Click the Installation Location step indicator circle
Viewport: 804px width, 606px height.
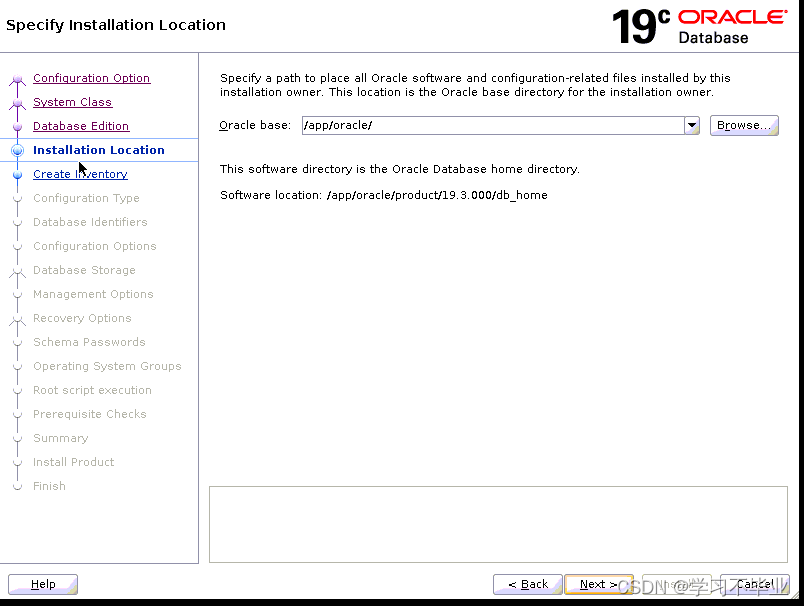pyautogui.click(x=17, y=150)
